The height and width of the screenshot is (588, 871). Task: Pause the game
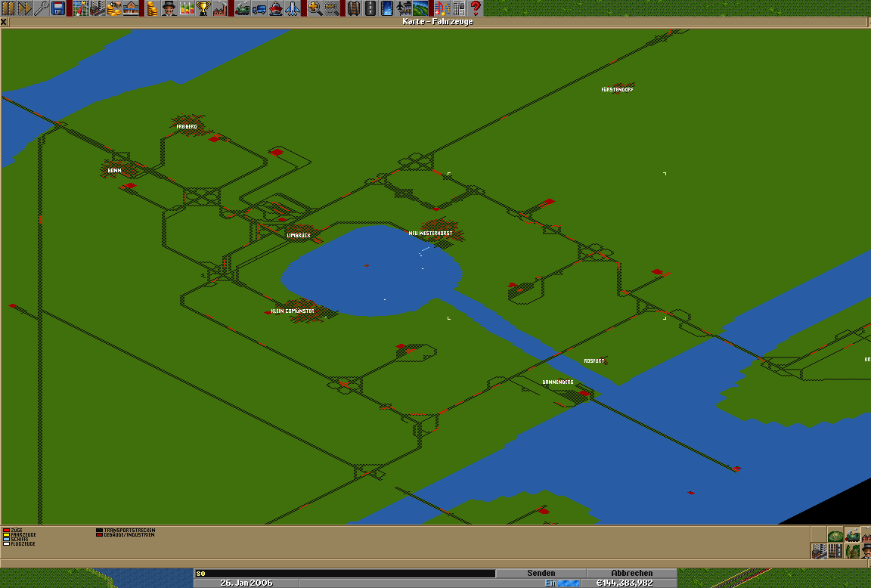coord(8,8)
